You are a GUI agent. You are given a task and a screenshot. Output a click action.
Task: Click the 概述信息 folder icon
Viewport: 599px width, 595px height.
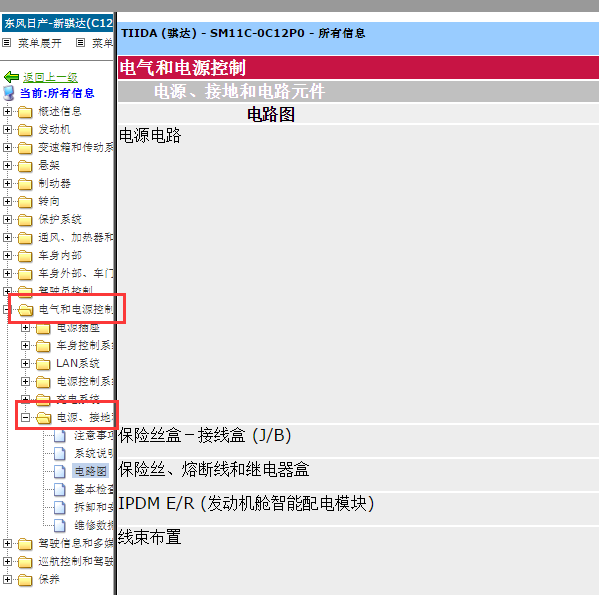(x=25, y=112)
